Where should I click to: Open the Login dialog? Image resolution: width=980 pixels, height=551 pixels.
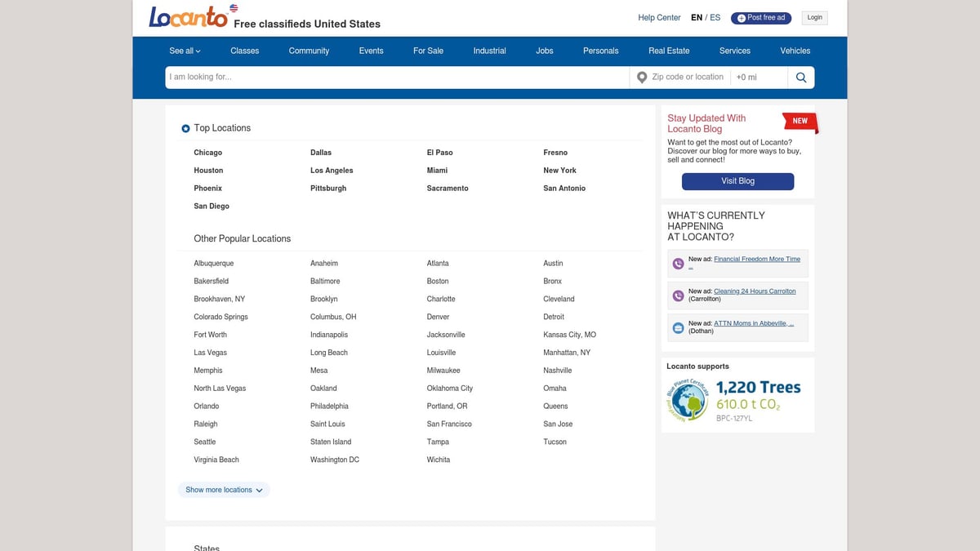pos(814,16)
